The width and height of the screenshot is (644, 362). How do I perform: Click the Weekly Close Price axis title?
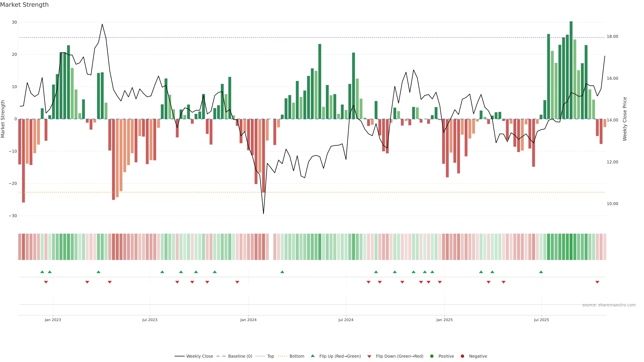625,119
